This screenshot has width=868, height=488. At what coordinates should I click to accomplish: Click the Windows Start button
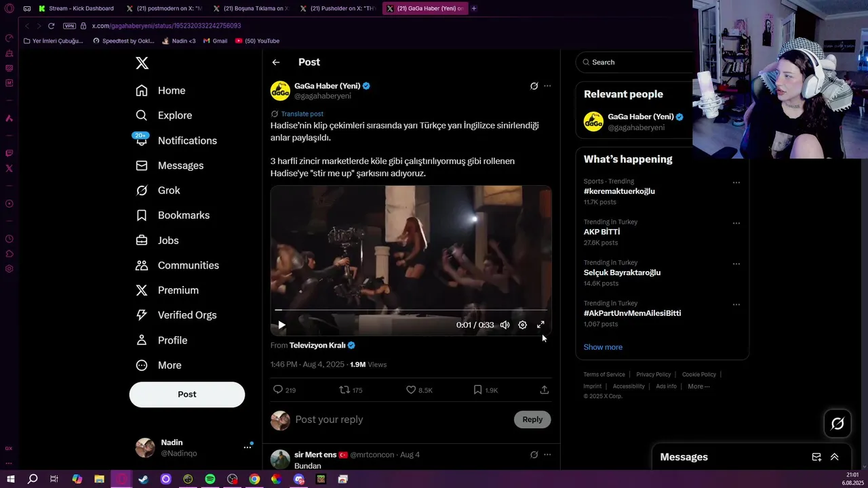tap(10, 479)
